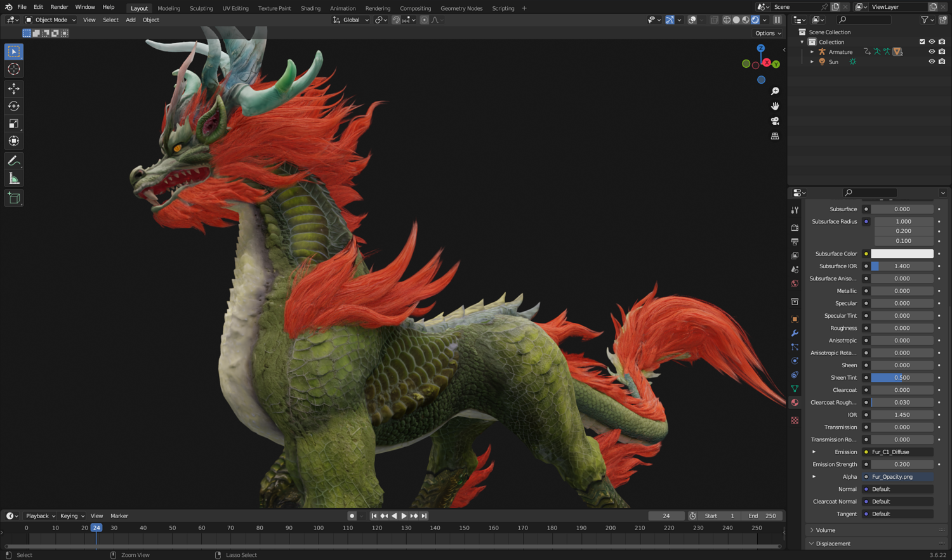
Task: Uncheck the Collection exclude checkbox
Action: click(x=922, y=42)
